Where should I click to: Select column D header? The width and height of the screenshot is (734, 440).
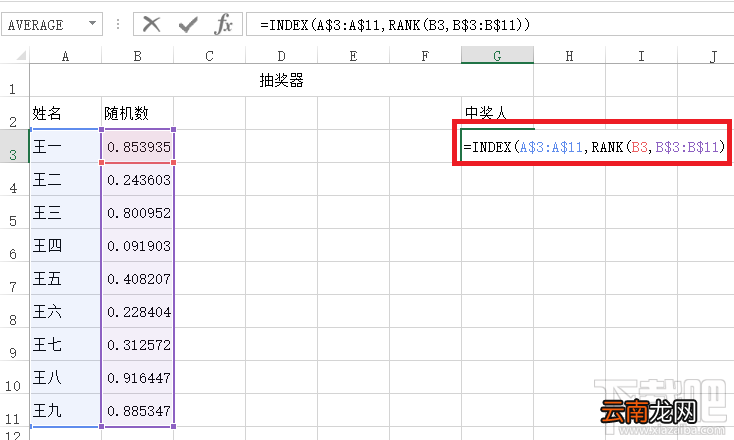pyautogui.click(x=281, y=56)
